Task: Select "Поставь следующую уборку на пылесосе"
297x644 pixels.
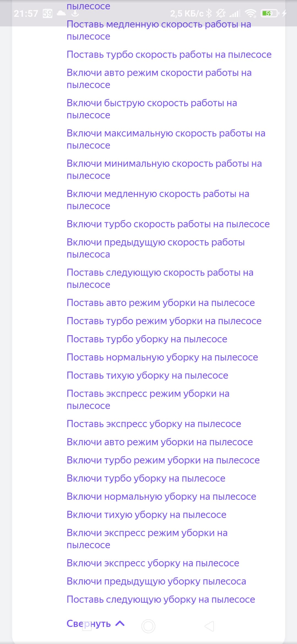Action: pos(161,599)
